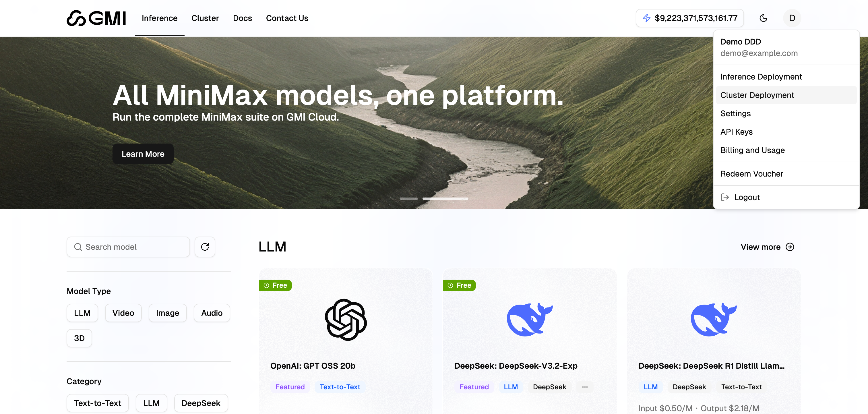This screenshot has height=414, width=868.
Task: Click the Learn More button on banner
Action: point(143,154)
